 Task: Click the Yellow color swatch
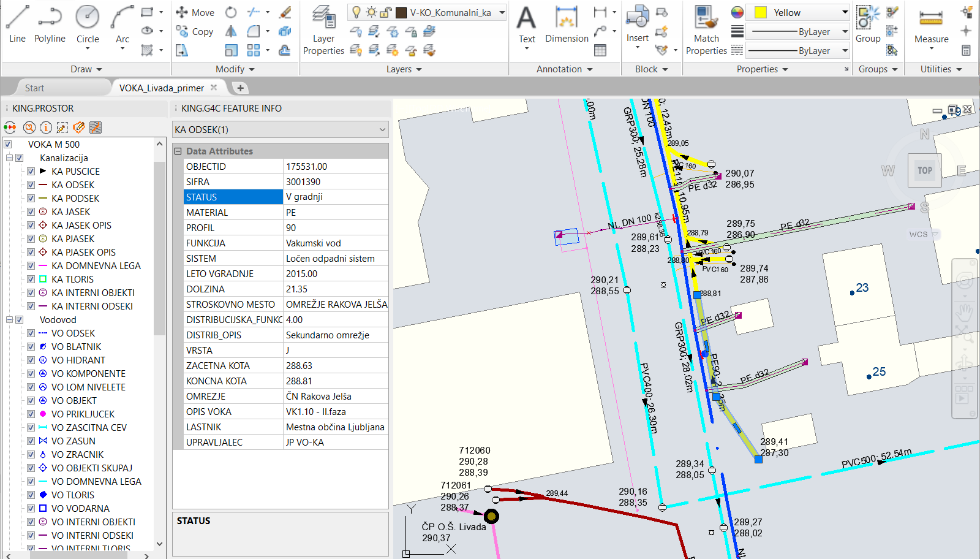pos(761,12)
